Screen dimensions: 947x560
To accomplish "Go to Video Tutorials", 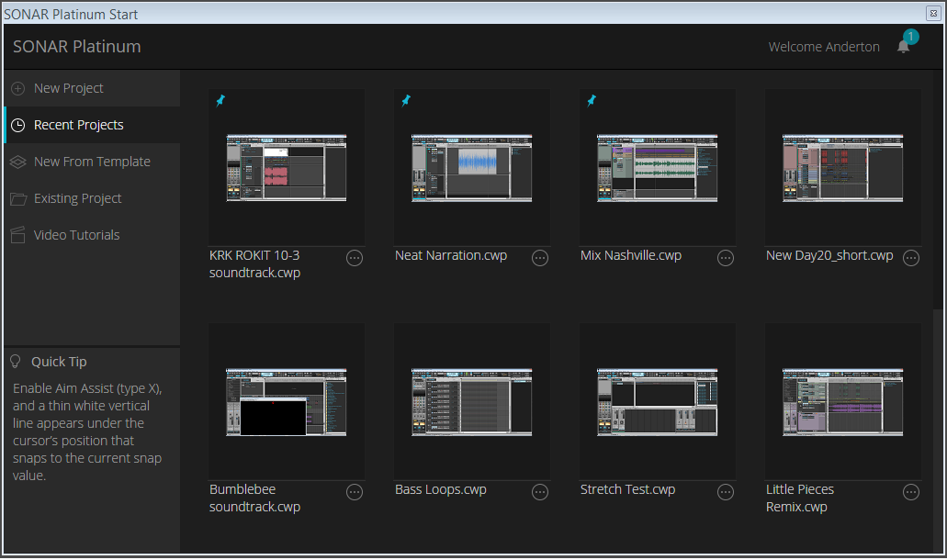I will click(x=92, y=235).
